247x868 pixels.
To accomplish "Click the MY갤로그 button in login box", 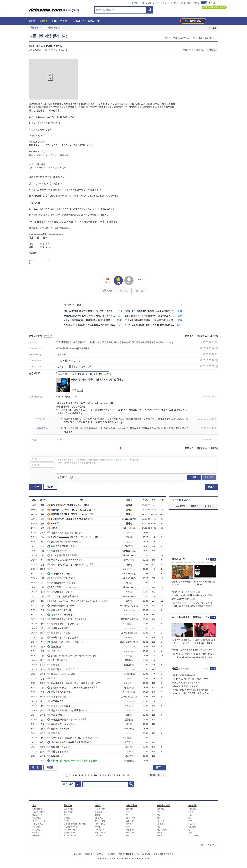I will [x=180, y=506].
